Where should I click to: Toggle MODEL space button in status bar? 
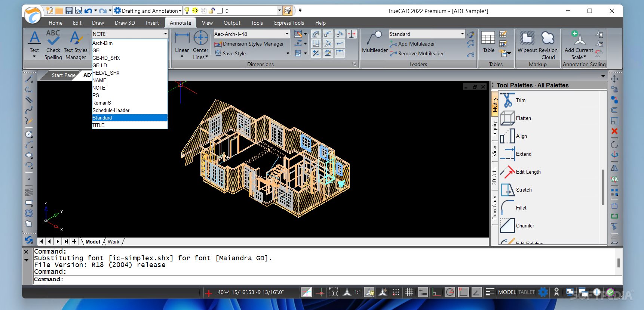[x=507, y=292]
